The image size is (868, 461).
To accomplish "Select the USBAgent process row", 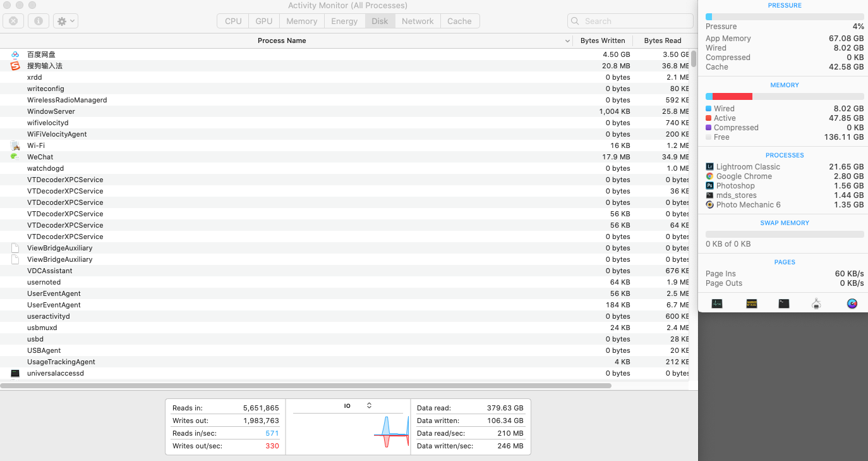I will point(345,350).
